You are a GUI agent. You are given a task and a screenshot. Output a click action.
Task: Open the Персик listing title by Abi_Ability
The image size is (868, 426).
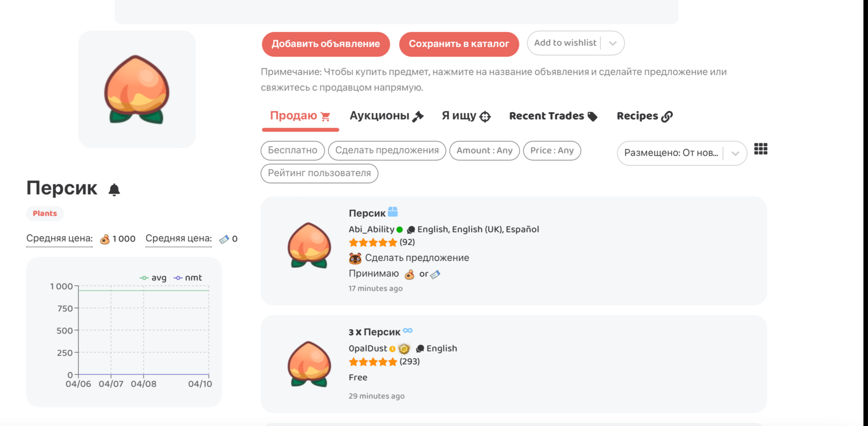[x=367, y=213]
